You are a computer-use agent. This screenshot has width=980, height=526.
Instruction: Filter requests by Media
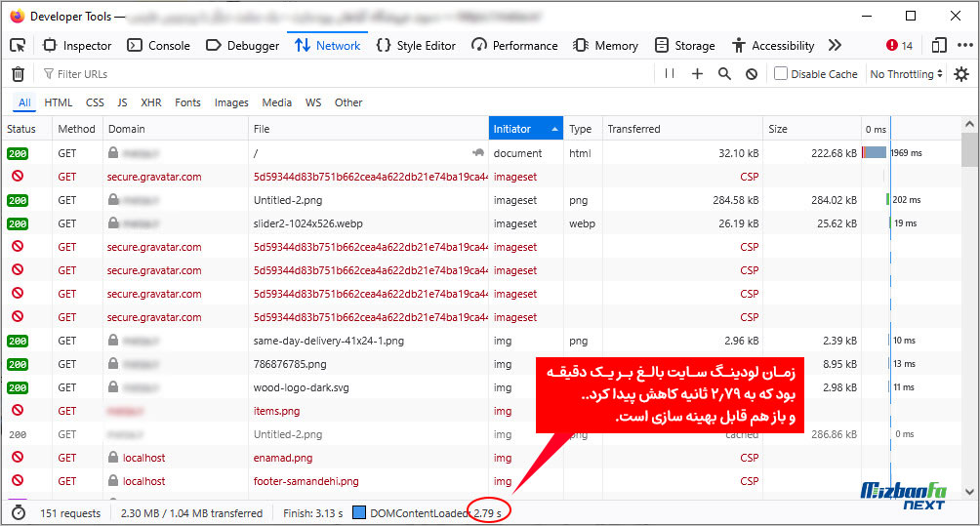[x=277, y=102]
